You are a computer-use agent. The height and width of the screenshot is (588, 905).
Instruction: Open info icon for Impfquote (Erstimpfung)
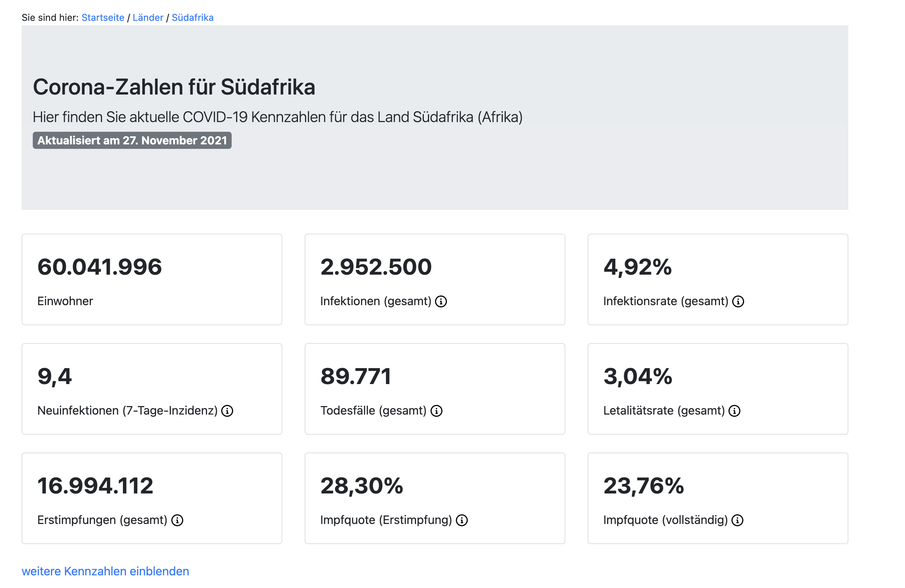point(462,520)
